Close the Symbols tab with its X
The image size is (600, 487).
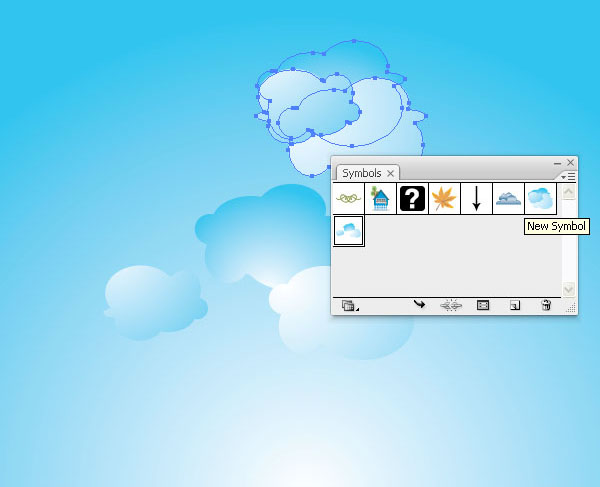[390, 174]
